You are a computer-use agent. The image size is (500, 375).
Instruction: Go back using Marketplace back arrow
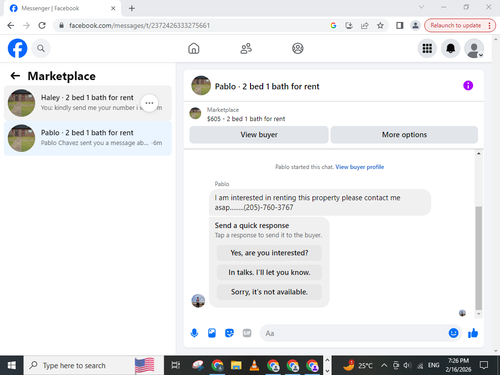tap(15, 76)
